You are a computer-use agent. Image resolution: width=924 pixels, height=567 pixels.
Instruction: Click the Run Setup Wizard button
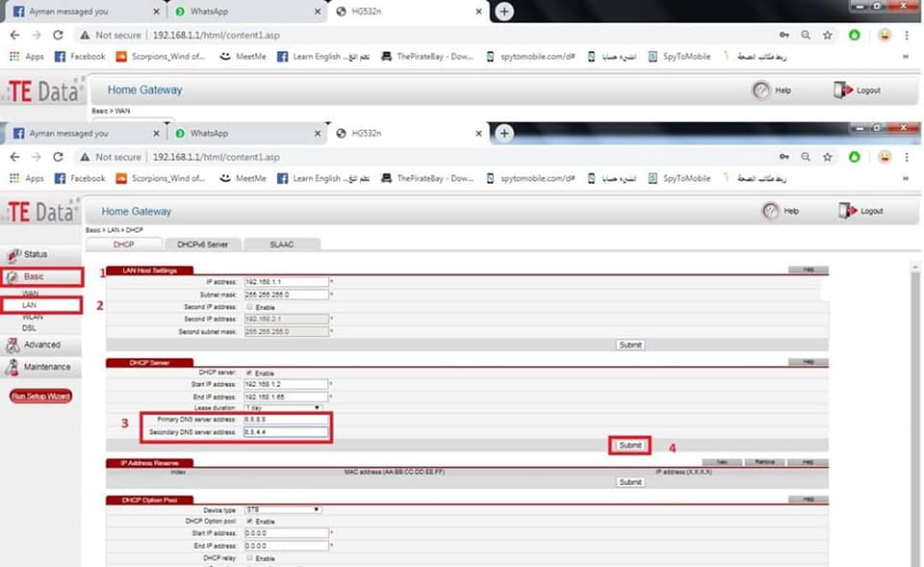point(40,396)
